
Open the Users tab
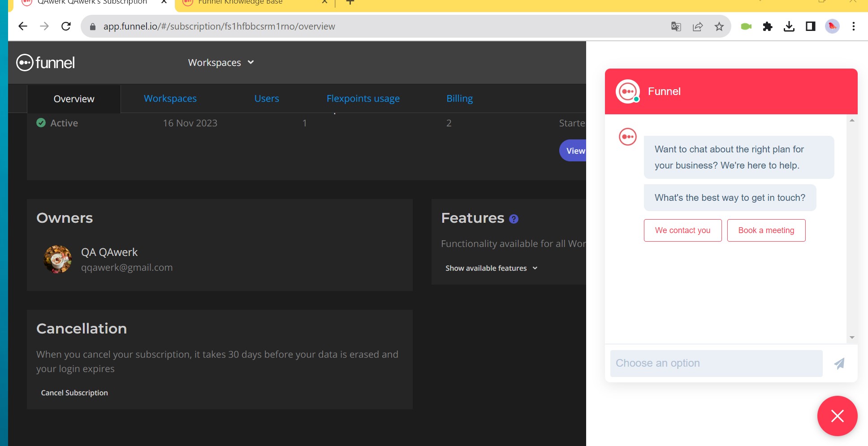coord(267,99)
